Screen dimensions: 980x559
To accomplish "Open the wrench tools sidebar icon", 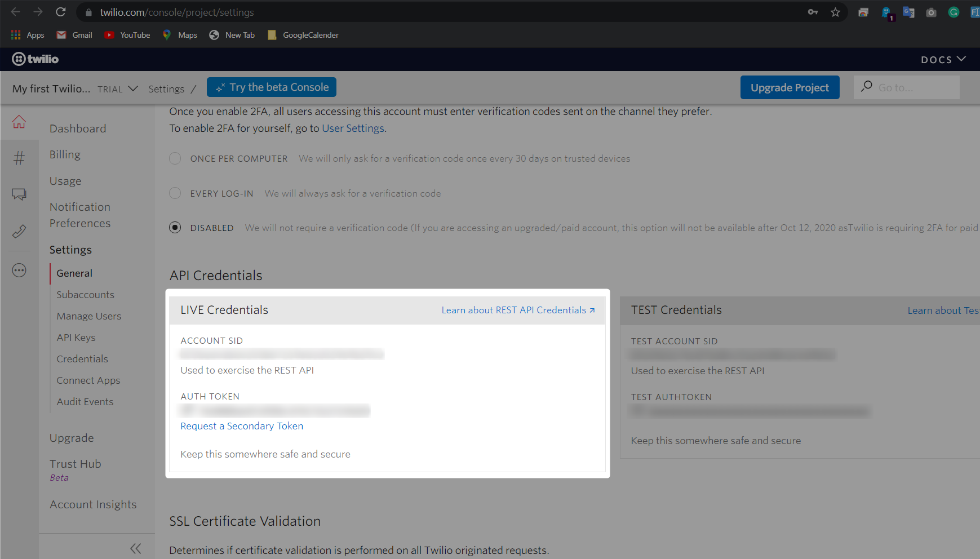I will [19, 231].
